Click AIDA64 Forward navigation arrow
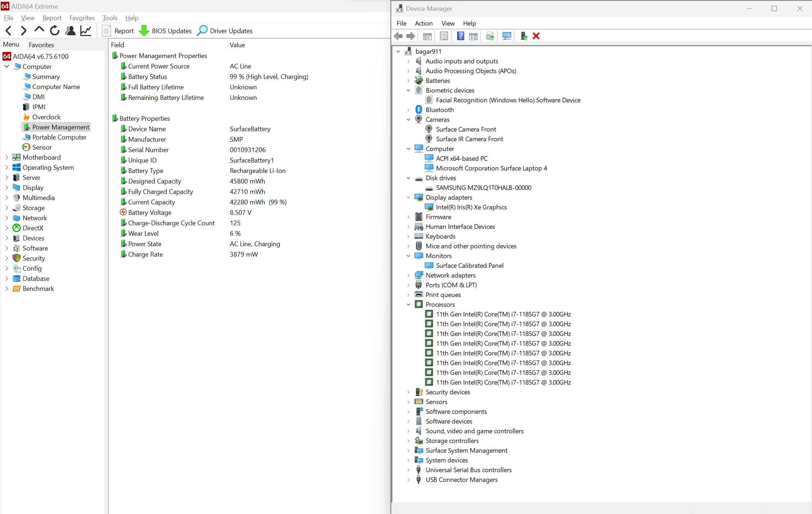Image resolution: width=812 pixels, height=514 pixels. 24,31
